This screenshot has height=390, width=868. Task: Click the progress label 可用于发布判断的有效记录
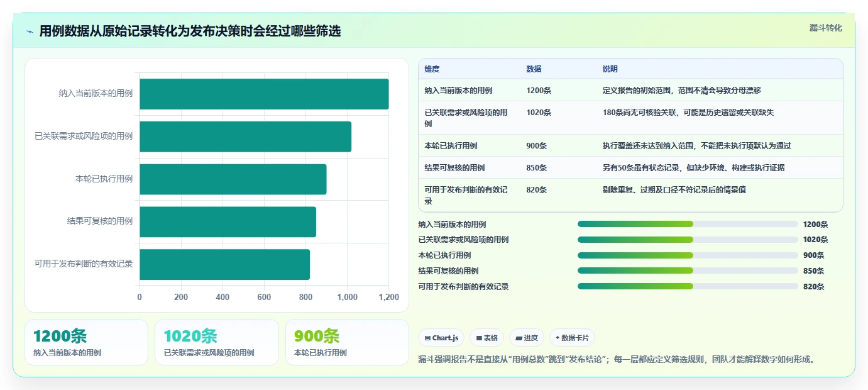pos(463,287)
